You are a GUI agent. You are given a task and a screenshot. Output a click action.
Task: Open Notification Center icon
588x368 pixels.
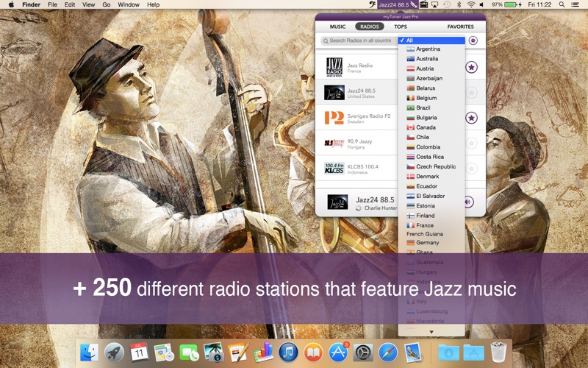point(575,4)
